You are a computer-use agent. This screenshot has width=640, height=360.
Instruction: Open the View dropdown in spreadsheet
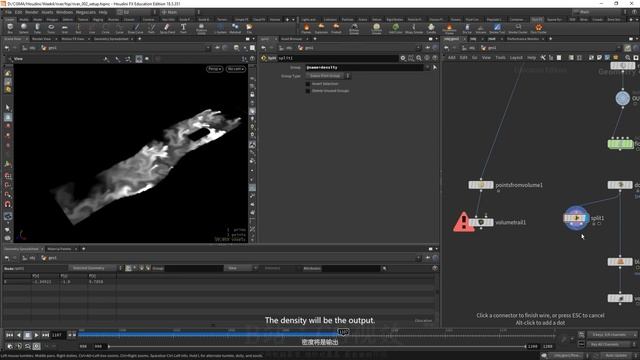click(x=241, y=268)
